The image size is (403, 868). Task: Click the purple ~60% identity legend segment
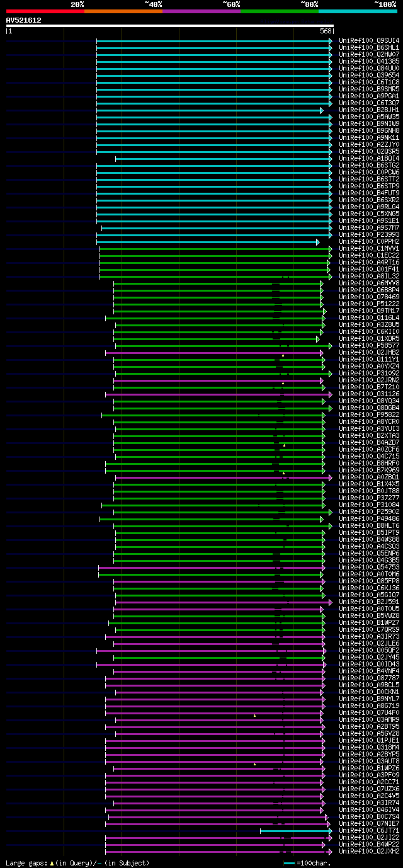201,11
